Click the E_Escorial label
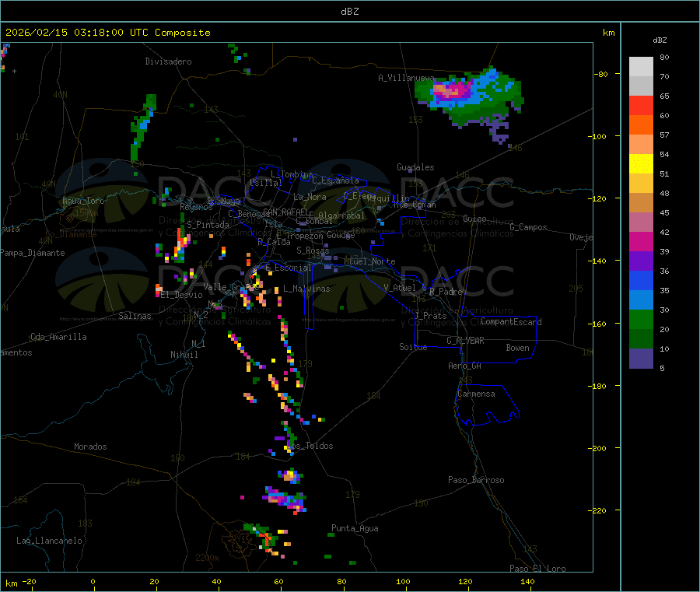The image size is (700, 592). 289,268
